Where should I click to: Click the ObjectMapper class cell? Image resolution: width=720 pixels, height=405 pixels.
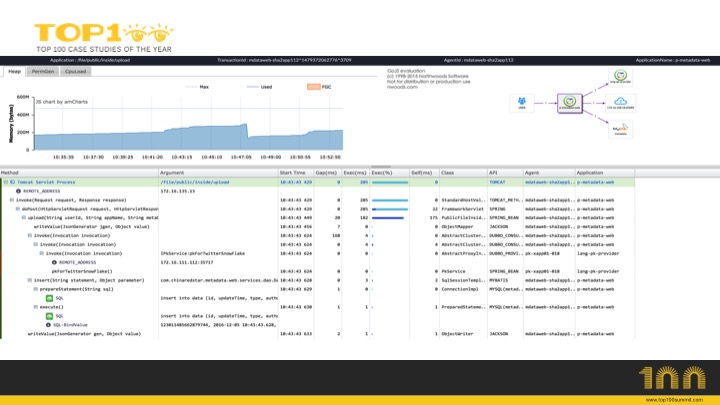[463, 227]
